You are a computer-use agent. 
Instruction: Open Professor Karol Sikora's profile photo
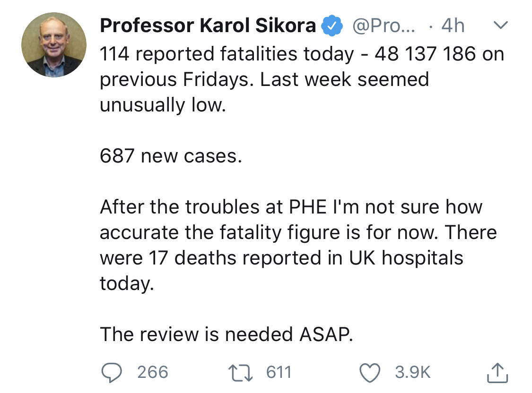[x=54, y=45]
